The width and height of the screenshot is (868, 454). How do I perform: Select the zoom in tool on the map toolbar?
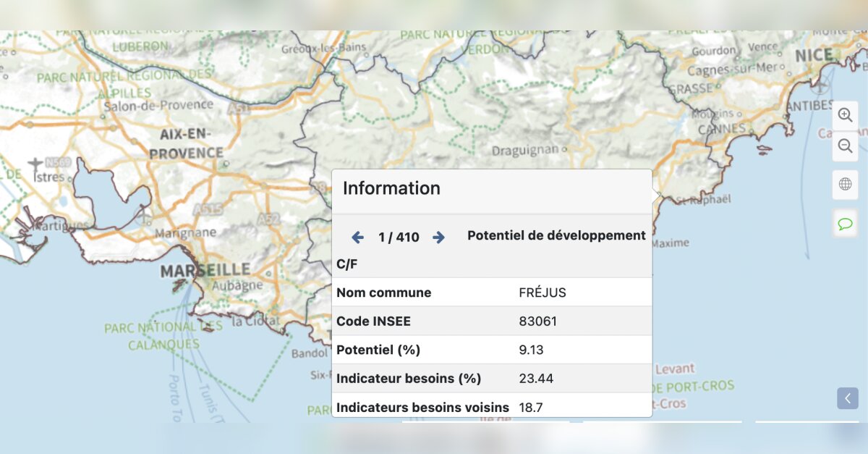tap(845, 115)
